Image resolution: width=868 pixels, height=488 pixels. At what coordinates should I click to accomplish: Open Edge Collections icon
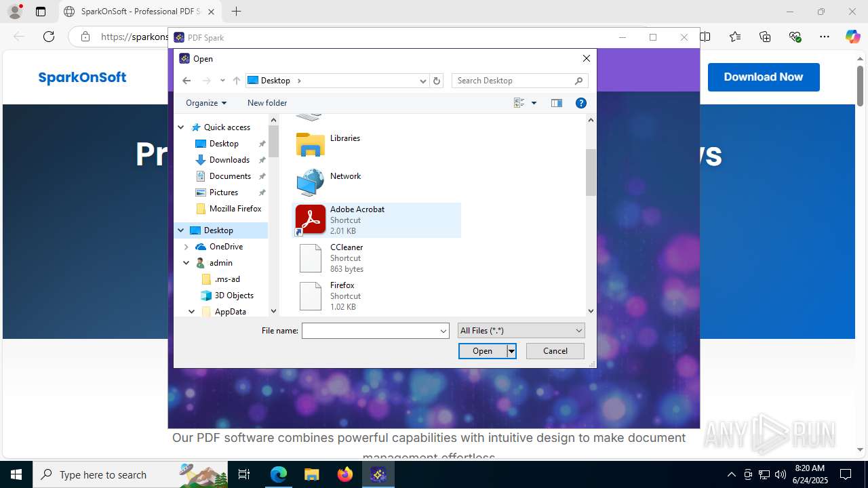coord(765,37)
